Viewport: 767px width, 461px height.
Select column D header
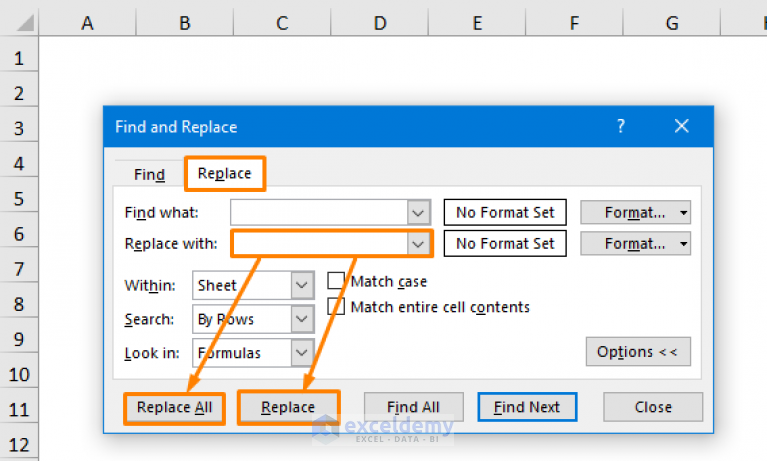(x=380, y=23)
